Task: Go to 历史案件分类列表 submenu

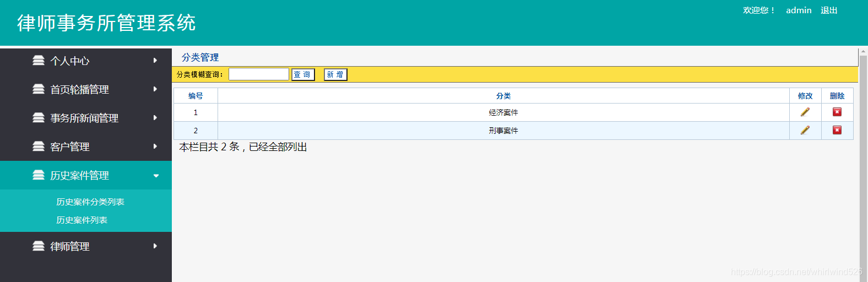Action: pos(90,202)
